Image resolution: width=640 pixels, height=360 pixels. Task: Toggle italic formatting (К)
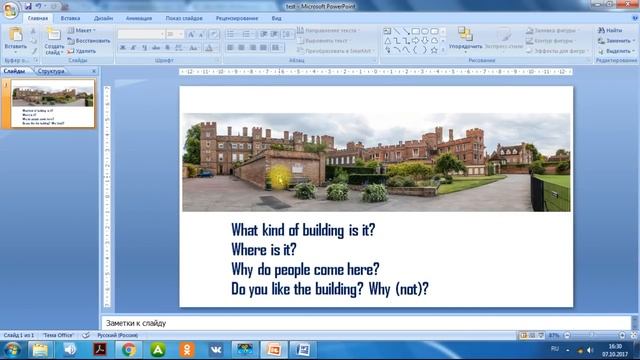click(x=133, y=48)
